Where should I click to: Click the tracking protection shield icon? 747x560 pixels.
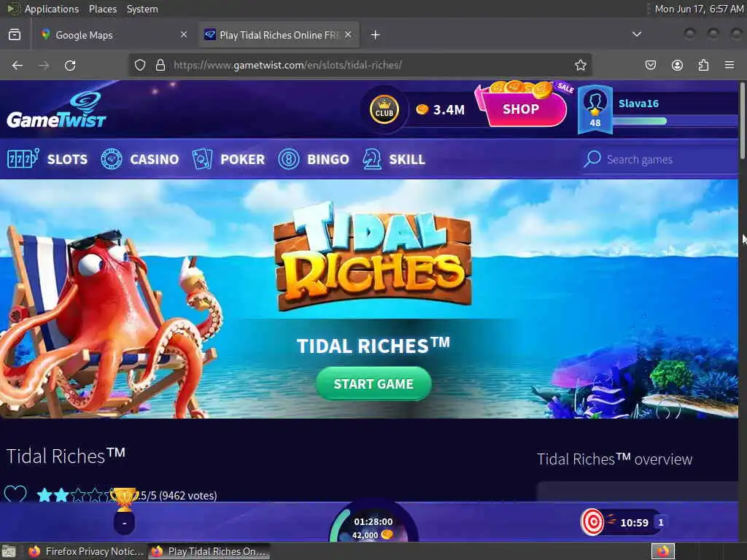coord(139,65)
